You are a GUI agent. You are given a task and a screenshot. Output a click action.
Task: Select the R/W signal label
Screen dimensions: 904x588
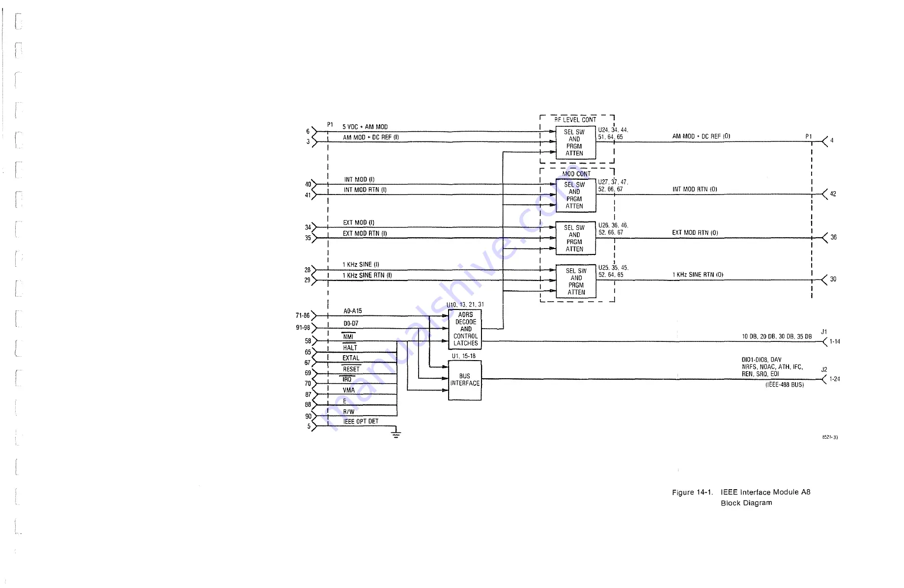coord(349,412)
